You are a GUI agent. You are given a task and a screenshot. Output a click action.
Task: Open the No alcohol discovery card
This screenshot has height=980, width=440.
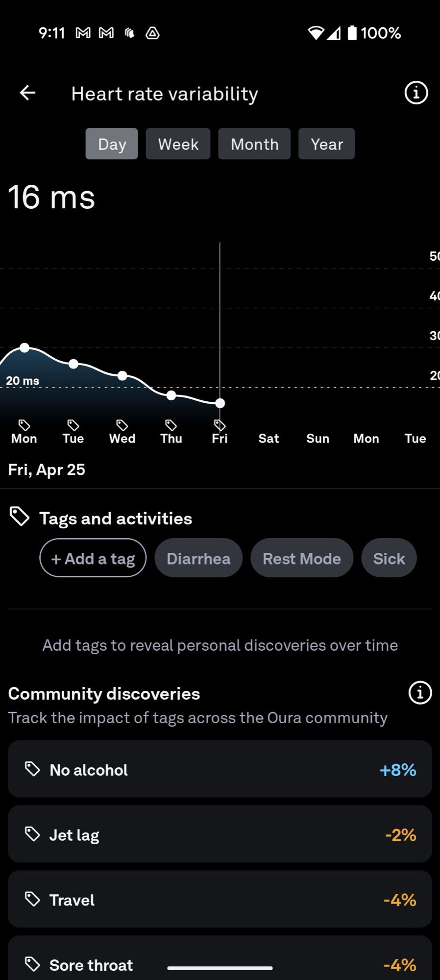pyautogui.click(x=220, y=769)
